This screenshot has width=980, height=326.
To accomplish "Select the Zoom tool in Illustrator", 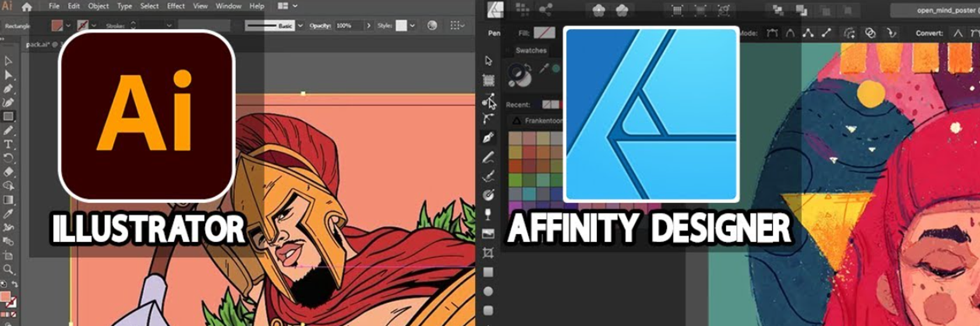I will coord(8,269).
